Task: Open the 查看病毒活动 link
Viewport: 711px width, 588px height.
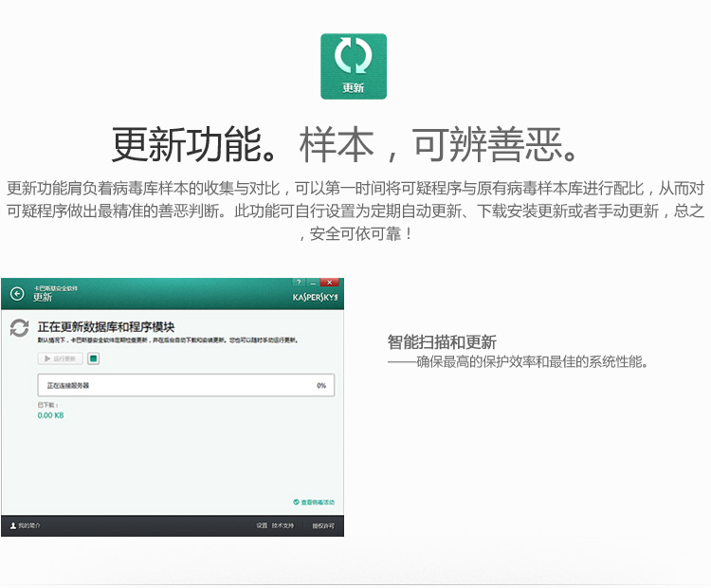Action: [x=314, y=502]
